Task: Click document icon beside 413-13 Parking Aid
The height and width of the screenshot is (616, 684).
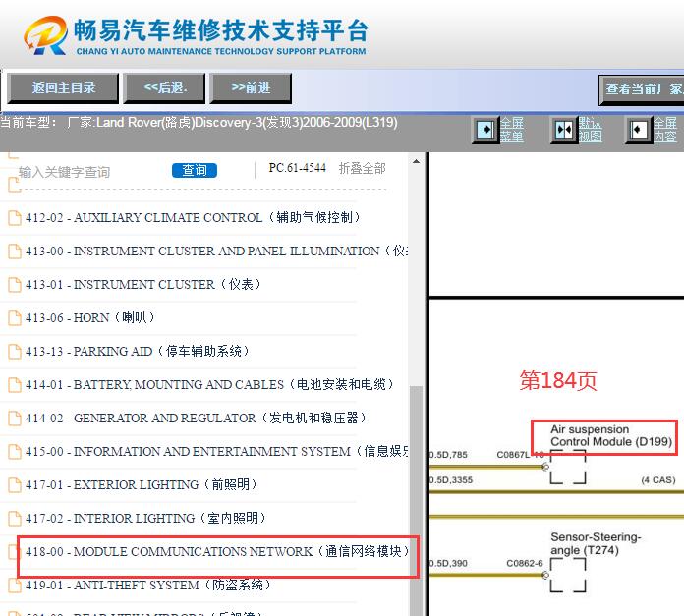Action: (x=15, y=352)
